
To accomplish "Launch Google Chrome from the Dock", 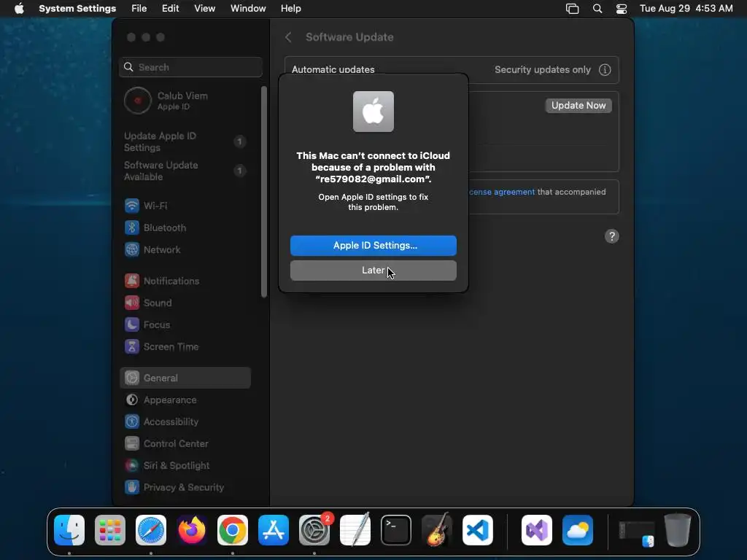I will (x=233, y=530).
